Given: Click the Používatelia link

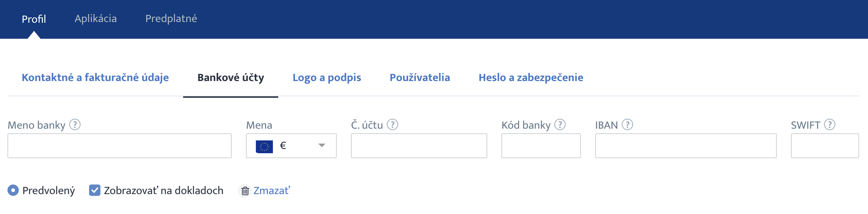Looking at the screenshot, I should tap(420, 77).
